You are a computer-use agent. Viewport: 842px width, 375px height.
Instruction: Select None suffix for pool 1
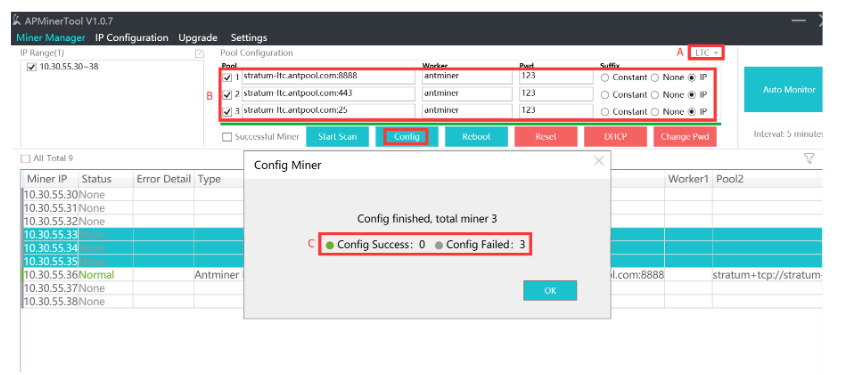pyautogui.click(x=655, y=77)
